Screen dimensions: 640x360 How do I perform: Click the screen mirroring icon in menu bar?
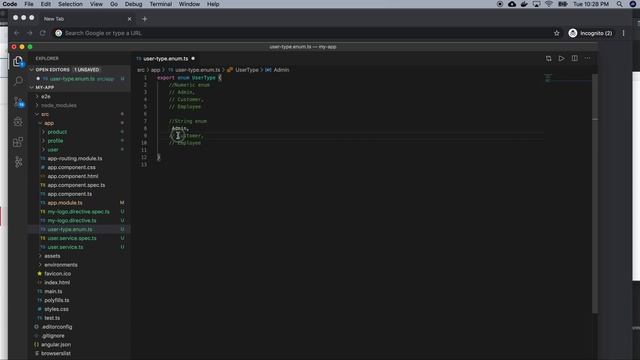pos(536,4)
